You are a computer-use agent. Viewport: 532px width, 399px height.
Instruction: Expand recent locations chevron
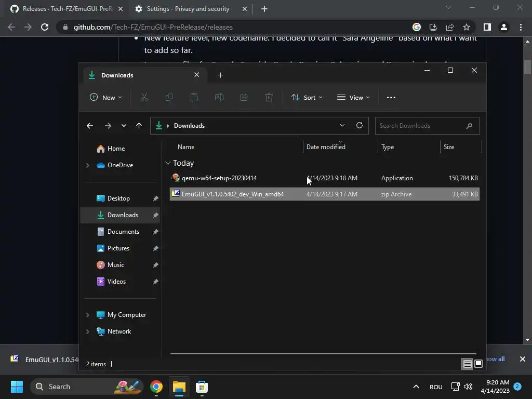click(x=124, y=126)
